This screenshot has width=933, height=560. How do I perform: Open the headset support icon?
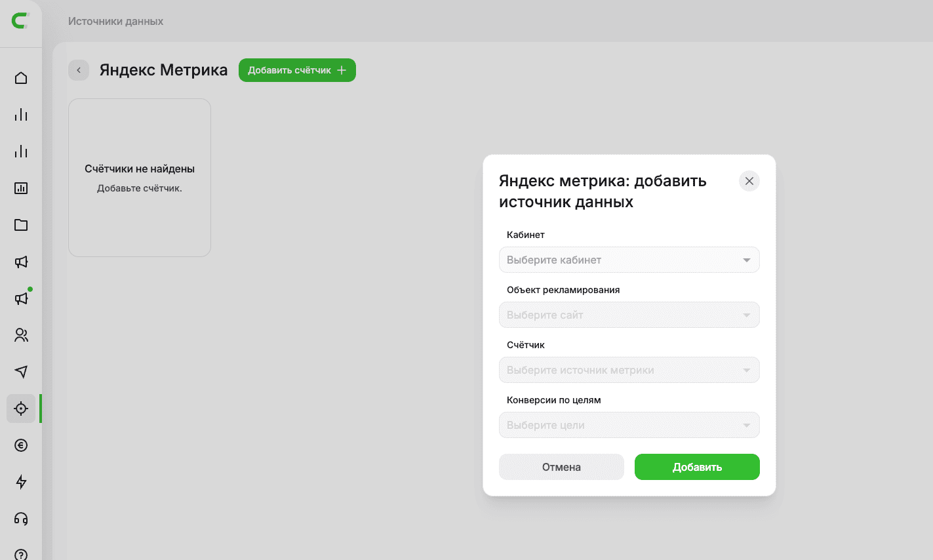21,519
